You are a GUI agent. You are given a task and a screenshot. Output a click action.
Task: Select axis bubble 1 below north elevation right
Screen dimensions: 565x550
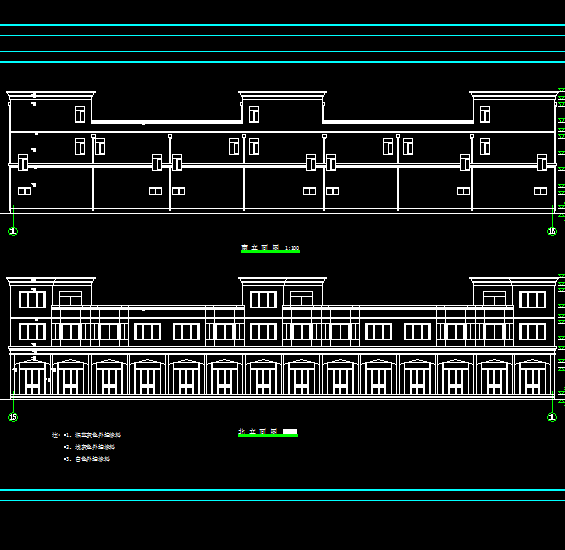coord(552,417)
